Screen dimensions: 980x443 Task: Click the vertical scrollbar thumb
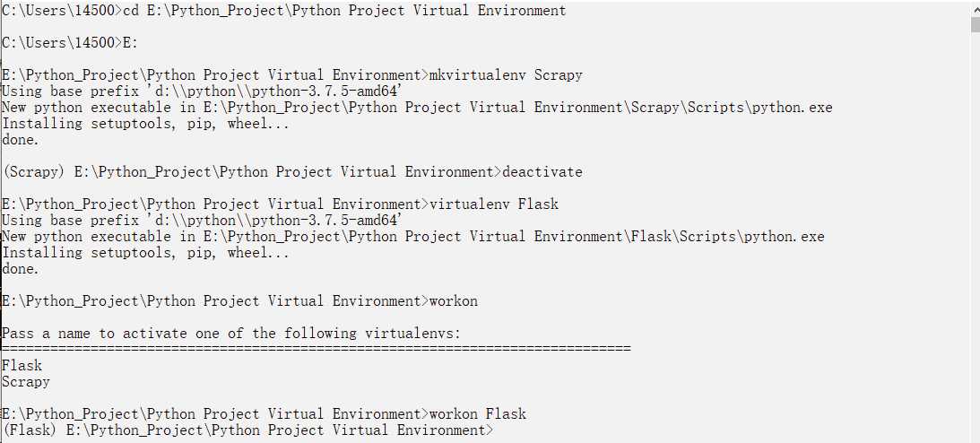tap(975, 23)
